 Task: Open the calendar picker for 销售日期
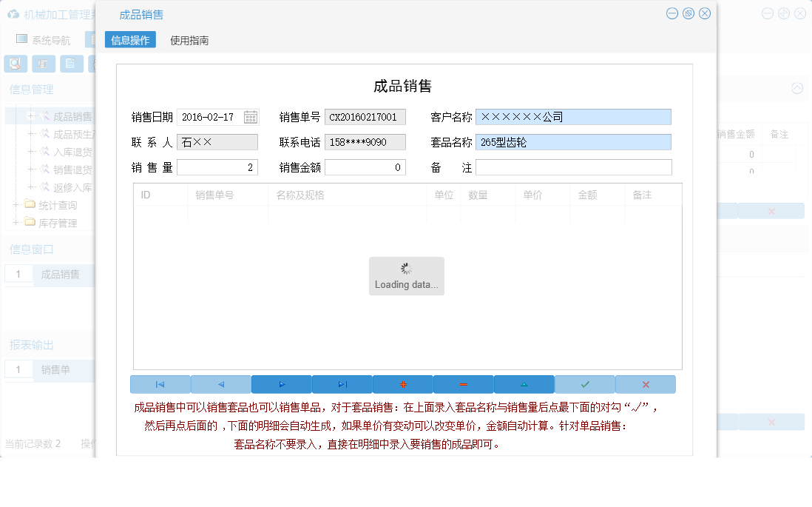coord(250,116)
